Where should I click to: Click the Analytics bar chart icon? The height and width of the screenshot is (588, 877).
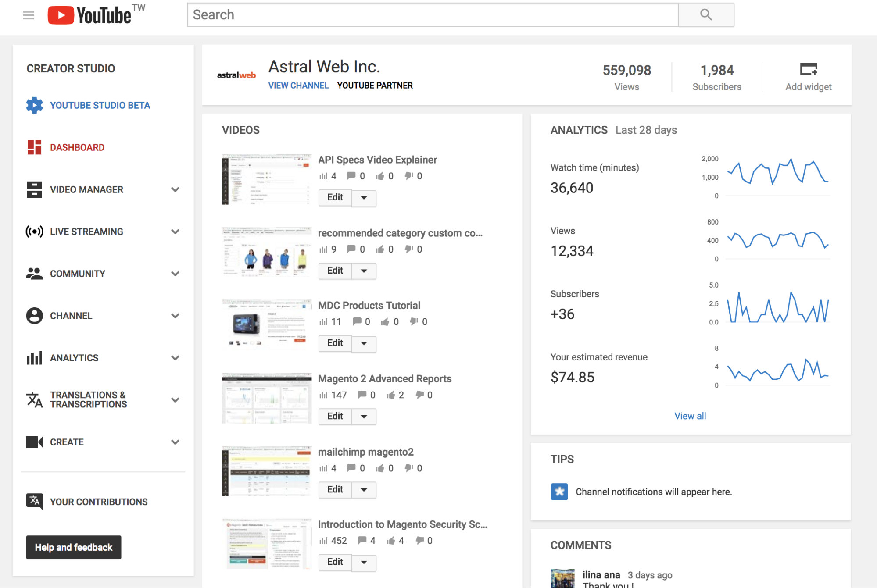(34, 358)
